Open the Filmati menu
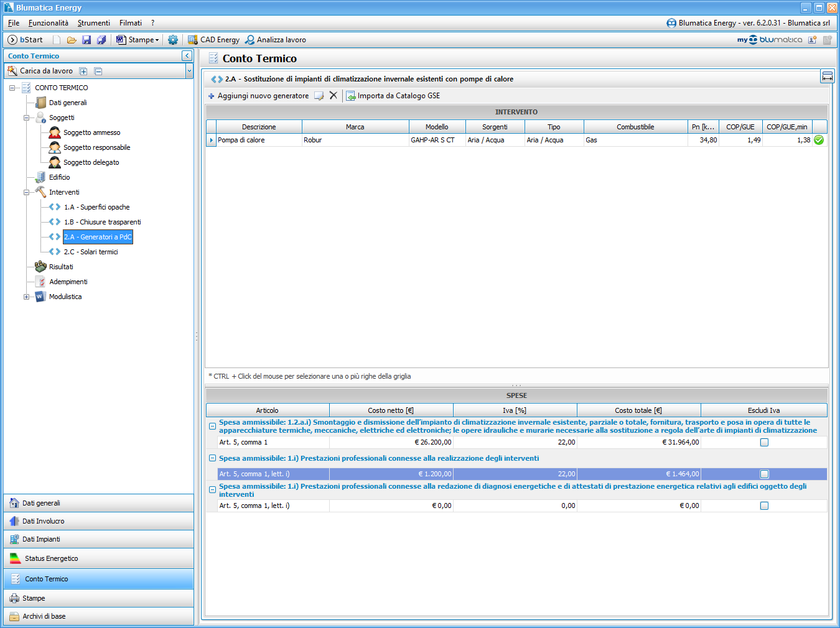The image size is (840, 628). click(x=131, y=23)
